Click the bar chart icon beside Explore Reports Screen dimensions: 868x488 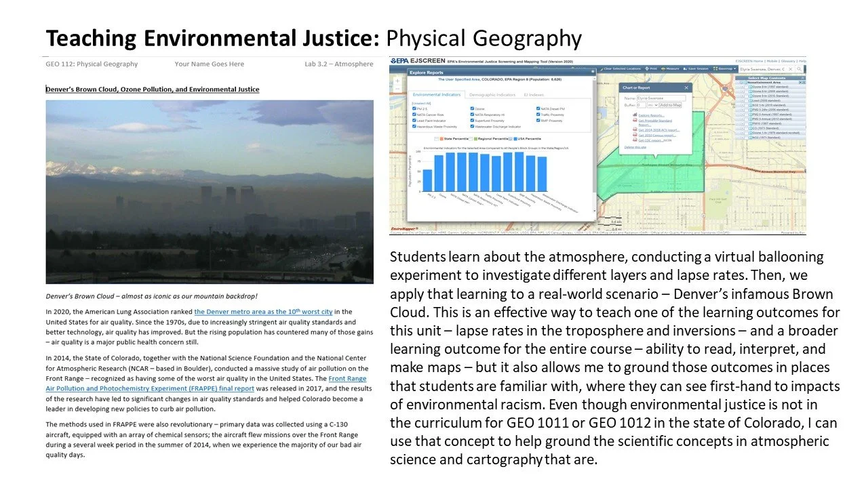click(x=635, y=115)
